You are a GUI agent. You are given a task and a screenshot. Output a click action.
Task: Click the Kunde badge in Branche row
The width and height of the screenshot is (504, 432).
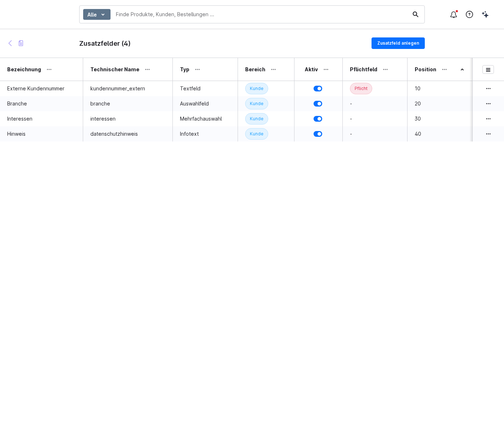(x=257, y=104)
